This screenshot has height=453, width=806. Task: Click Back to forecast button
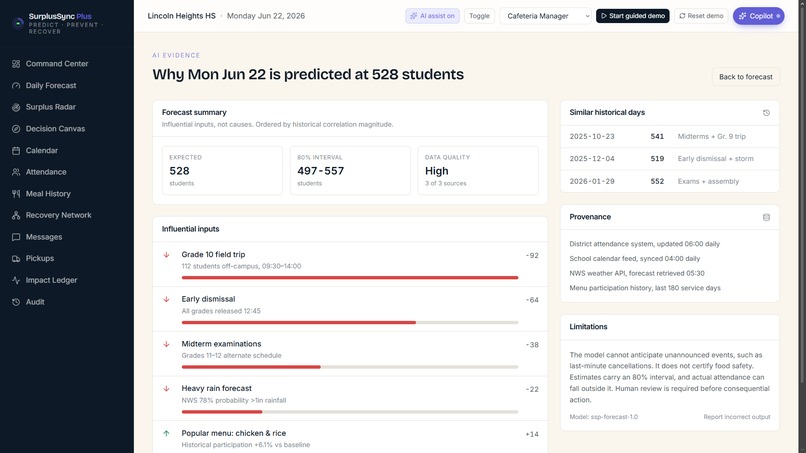click(x=745, y=77)
